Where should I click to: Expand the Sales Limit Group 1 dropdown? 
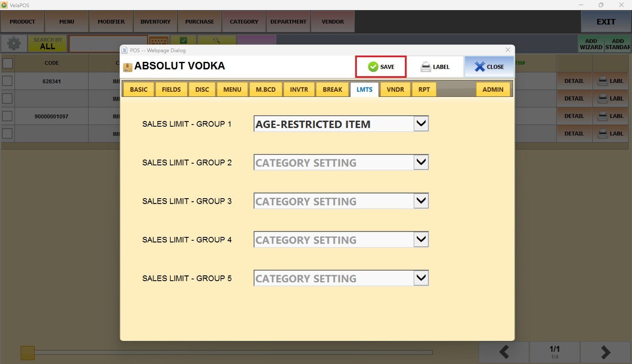point(421,124)
